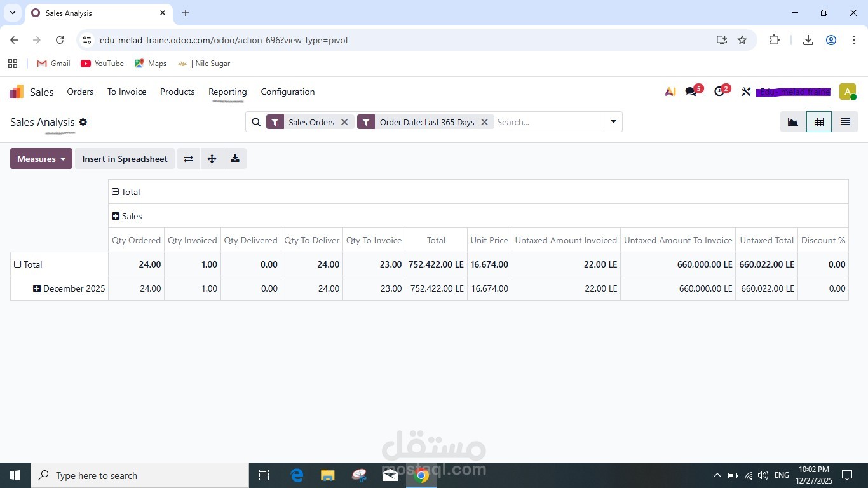Open a new browser tab

(x=186, y=13)
